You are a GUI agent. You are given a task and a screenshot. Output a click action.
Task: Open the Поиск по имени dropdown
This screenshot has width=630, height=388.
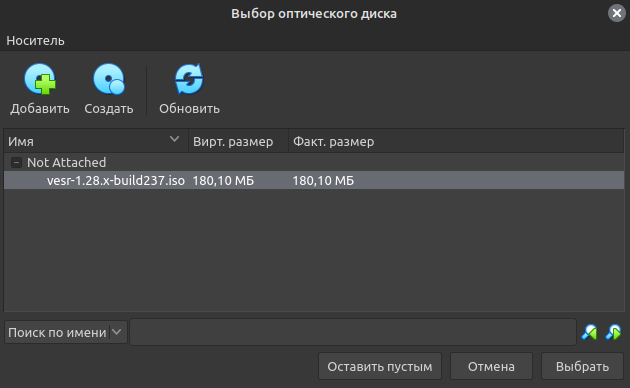coord(66,332)
